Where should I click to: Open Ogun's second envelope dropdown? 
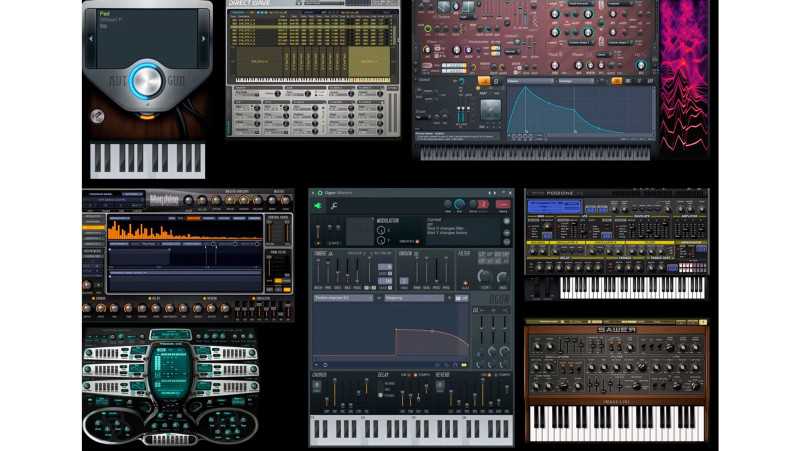[415, 298]
